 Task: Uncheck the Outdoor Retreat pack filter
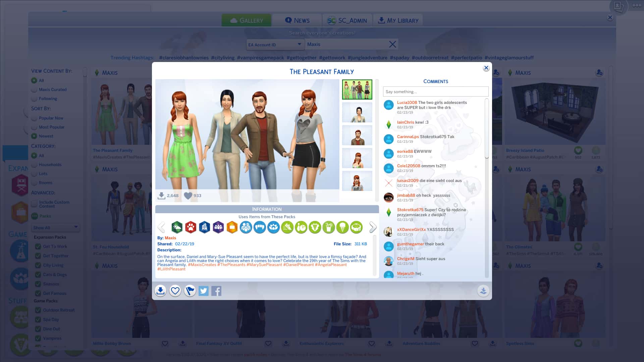click(38, 310)
